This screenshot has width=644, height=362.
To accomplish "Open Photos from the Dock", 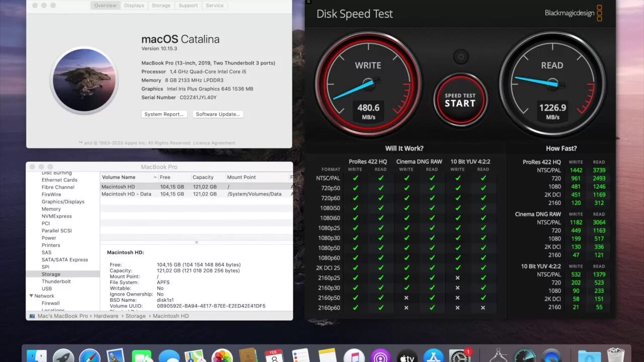I will pos(222,356).
